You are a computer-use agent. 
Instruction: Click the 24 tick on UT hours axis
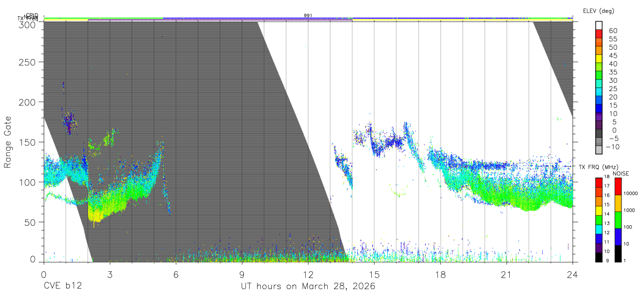pos(572,274)
